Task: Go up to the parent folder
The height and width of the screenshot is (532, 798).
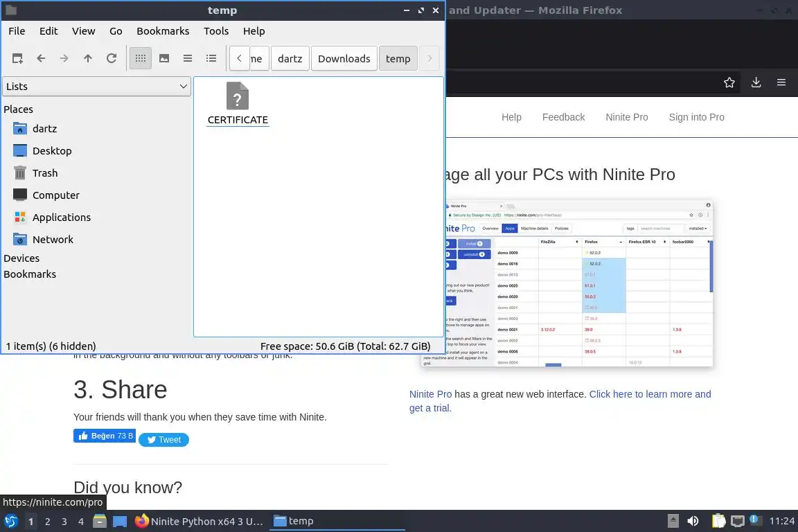Action: click(87, 59)
